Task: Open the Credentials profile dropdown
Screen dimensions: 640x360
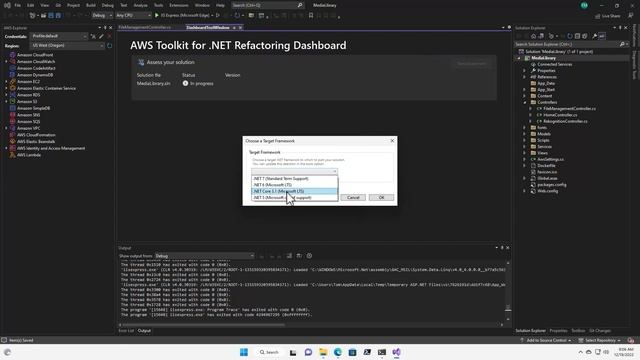Action: [59, 36]
